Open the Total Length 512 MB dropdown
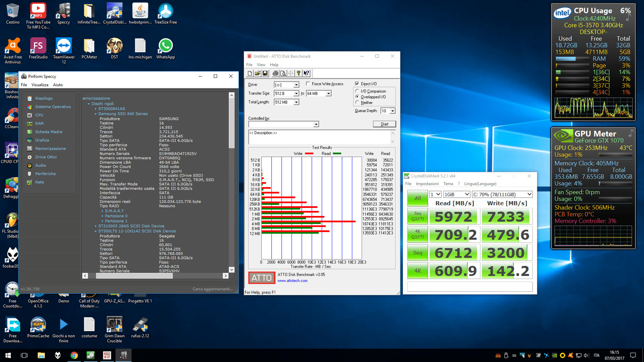 296,102
